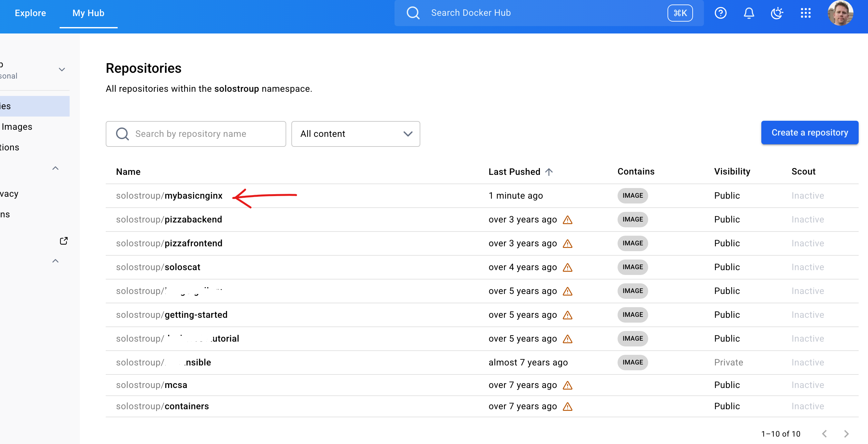Go to the previous page of repositories

pyautogui.click(x=824, y=434)
